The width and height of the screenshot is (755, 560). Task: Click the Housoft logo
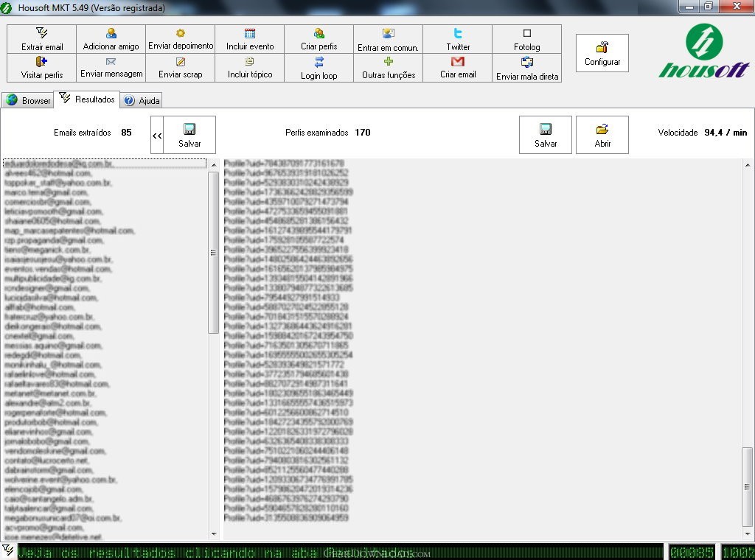[x=704, y=51]
